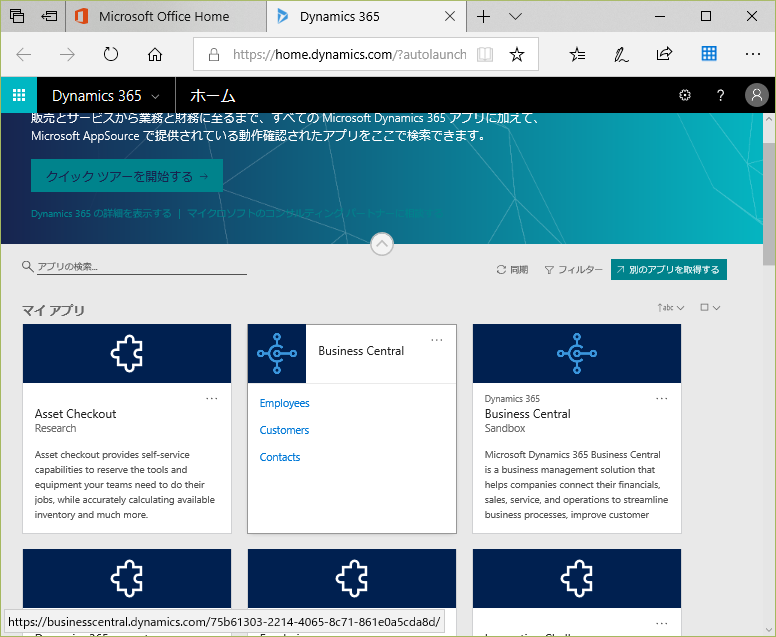
Task: Click the page vertical scrollbar thumb
Action: coord(769,203)
